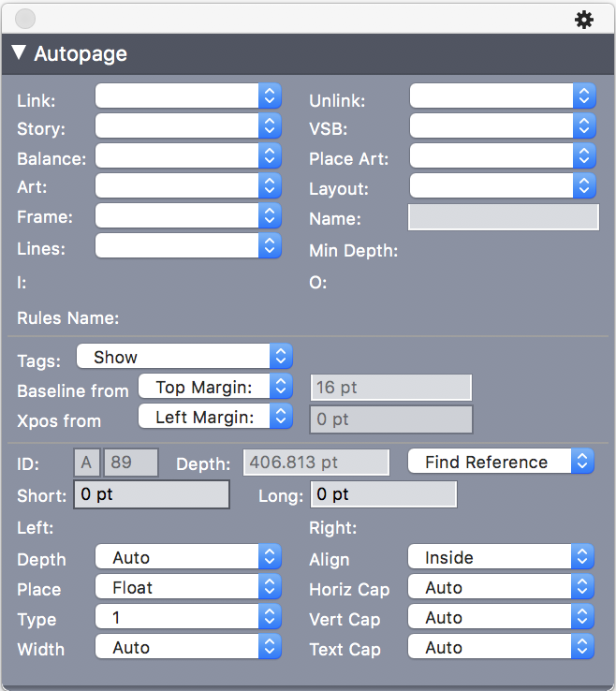Viewport: 616px width, 691px height.
Task: Open the Find Reference dropdown
Action: [501, 462]
